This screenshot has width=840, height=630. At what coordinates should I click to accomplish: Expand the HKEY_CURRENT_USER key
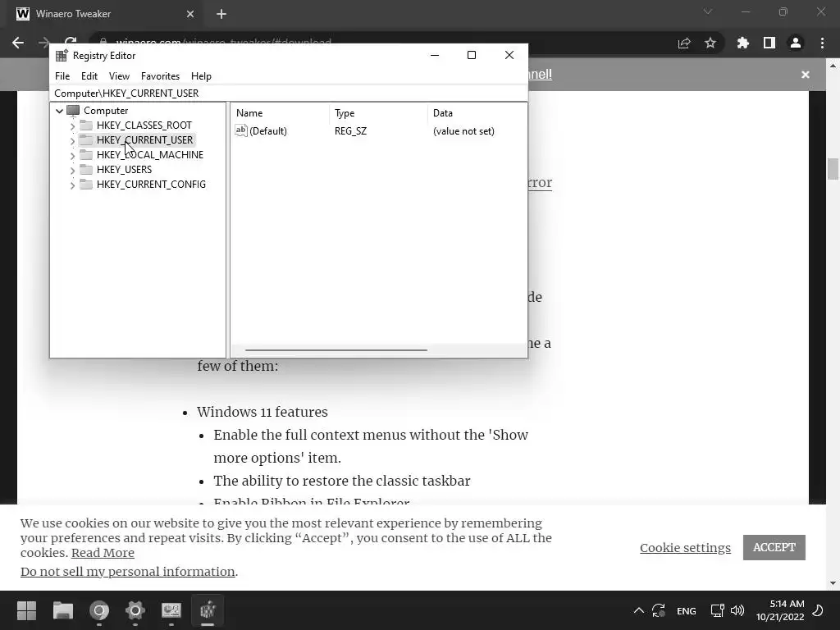[x=72, y=141]
